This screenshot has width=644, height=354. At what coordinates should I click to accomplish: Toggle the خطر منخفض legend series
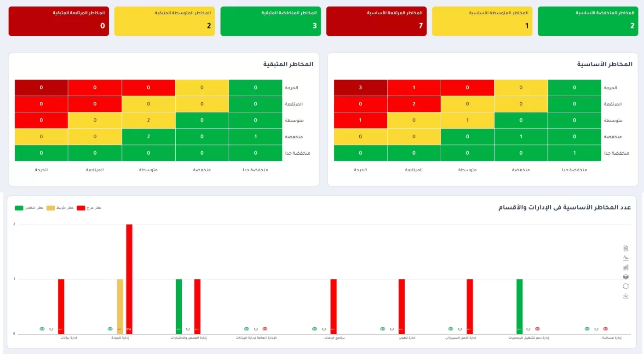pyautogui.click(x=19, y=208)
